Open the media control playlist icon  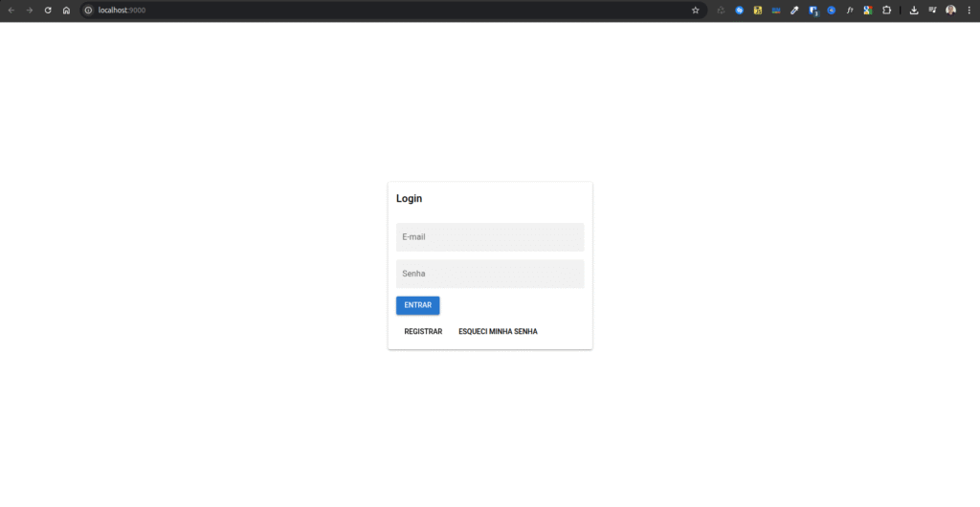tap(932, 10)
